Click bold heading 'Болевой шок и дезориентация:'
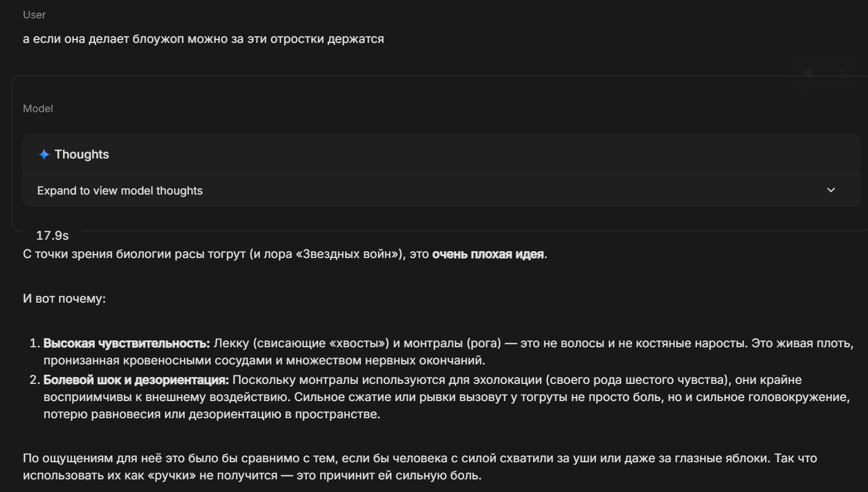Viewport: 868px width, 492px height. tap(136, 380)
